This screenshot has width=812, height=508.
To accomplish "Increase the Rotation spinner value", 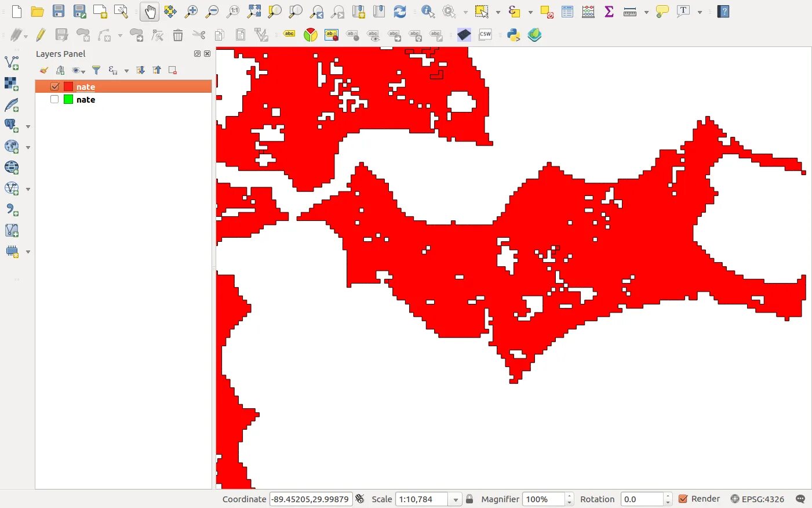I will (x=668, y=496).
